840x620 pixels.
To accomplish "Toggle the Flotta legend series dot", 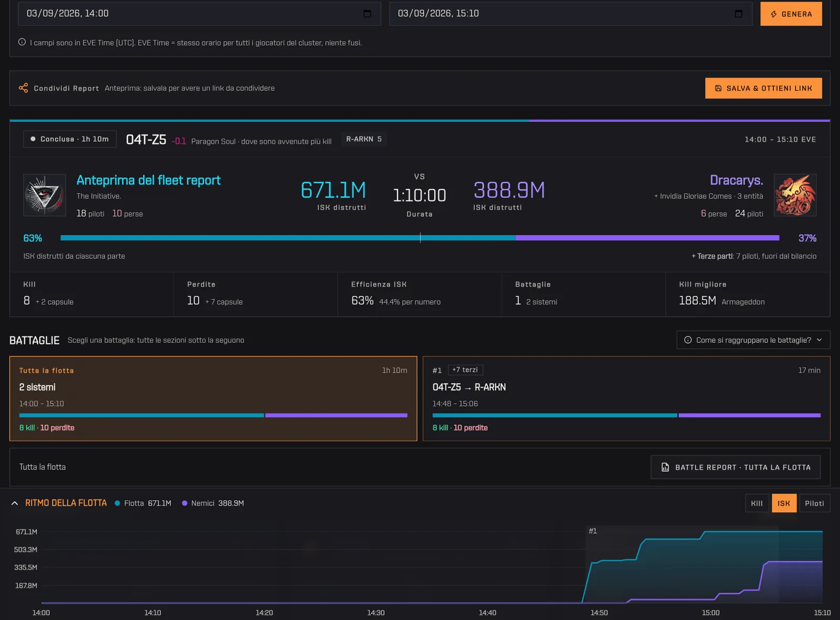I will (x=118, y=503).
